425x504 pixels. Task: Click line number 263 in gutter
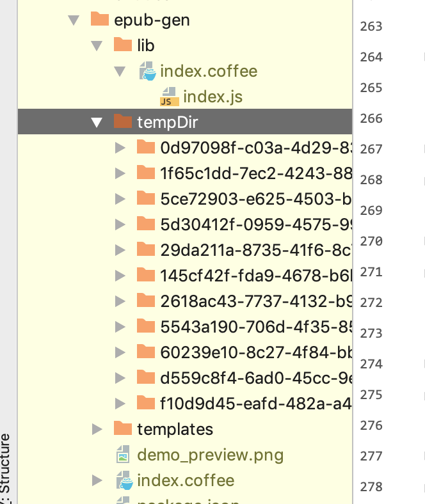coord(371,26)
